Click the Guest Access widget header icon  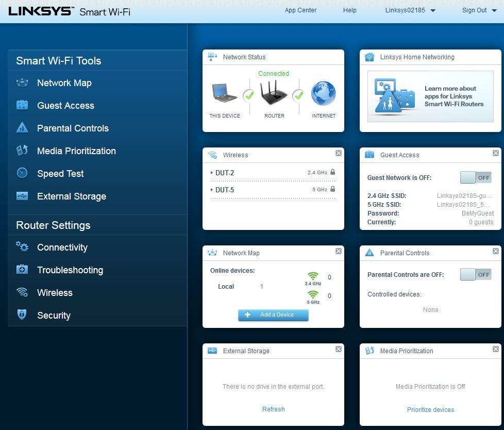[x=369, y=155]
